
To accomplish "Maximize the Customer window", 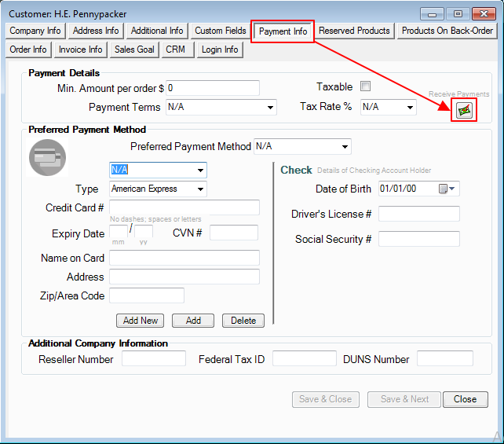I will (x=458, y=13).
